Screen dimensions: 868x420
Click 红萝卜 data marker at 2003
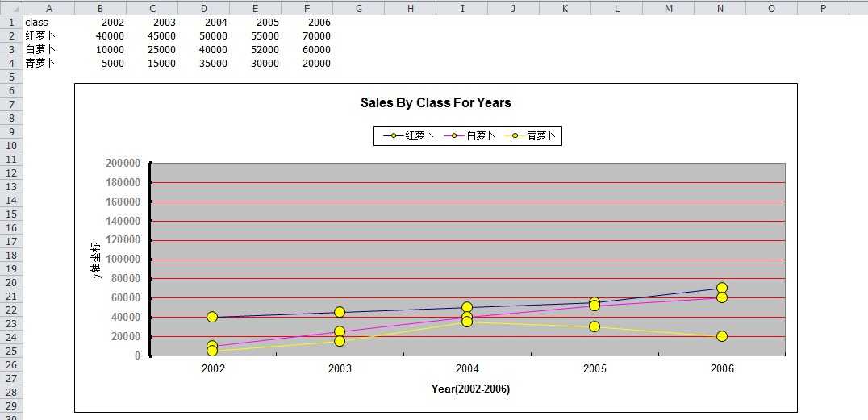(x=340, y=312)
